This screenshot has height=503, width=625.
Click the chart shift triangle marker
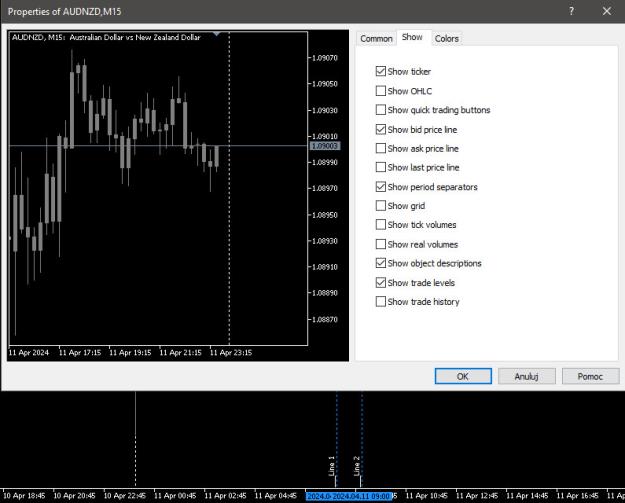216,34
